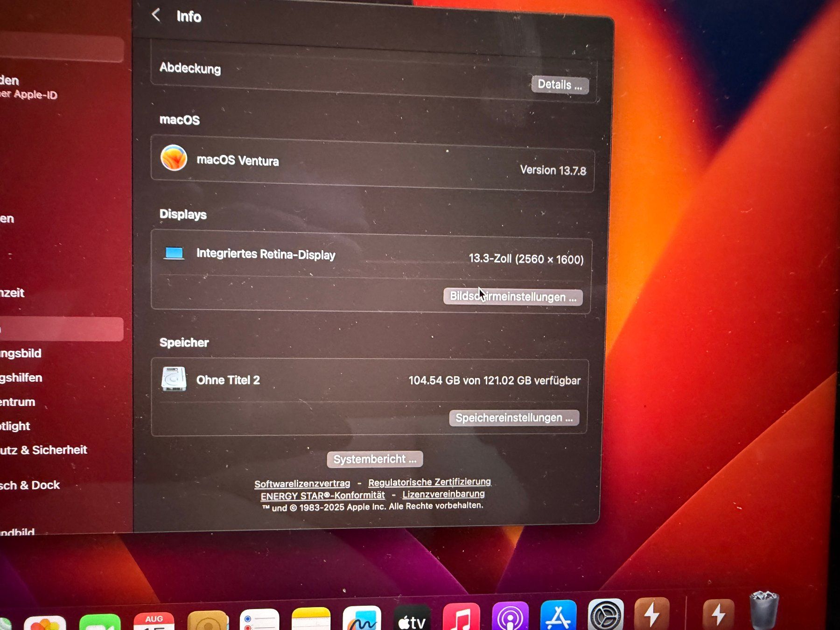Click the System Settings gear in Dock
The width and height of the screenshot is (840, 630).
point(606,614)
